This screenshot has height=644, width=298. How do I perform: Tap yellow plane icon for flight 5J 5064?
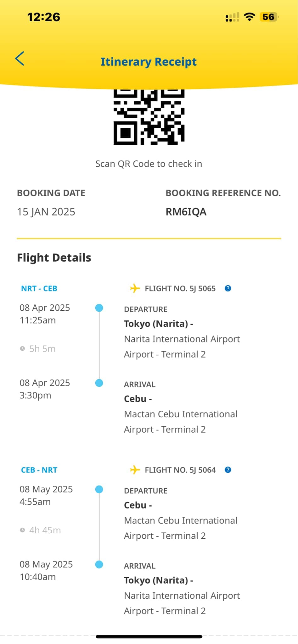click(x=135, y=470)
